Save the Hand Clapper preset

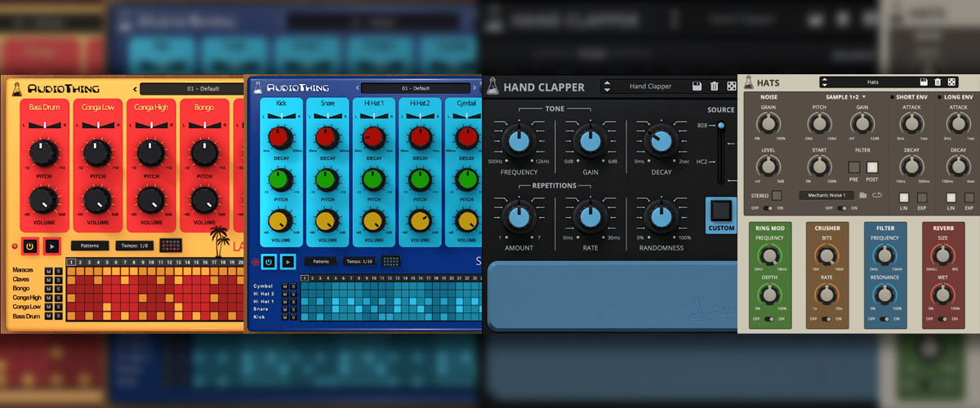click(697, 86)
